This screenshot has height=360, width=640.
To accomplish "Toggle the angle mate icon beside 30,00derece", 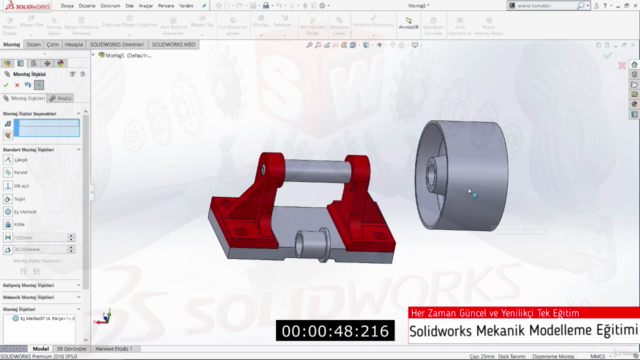I will click(x=8, y=249).
